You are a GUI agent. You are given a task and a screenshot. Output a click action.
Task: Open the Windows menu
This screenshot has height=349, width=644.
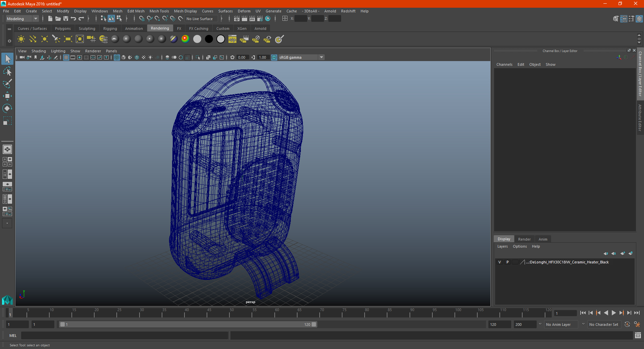[x=100, y=11]
